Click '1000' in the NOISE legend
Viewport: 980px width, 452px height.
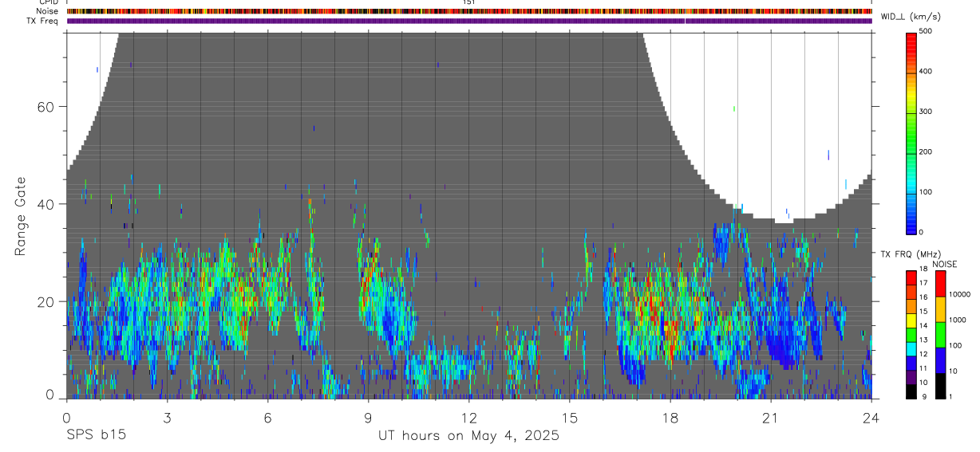[959, 320]
